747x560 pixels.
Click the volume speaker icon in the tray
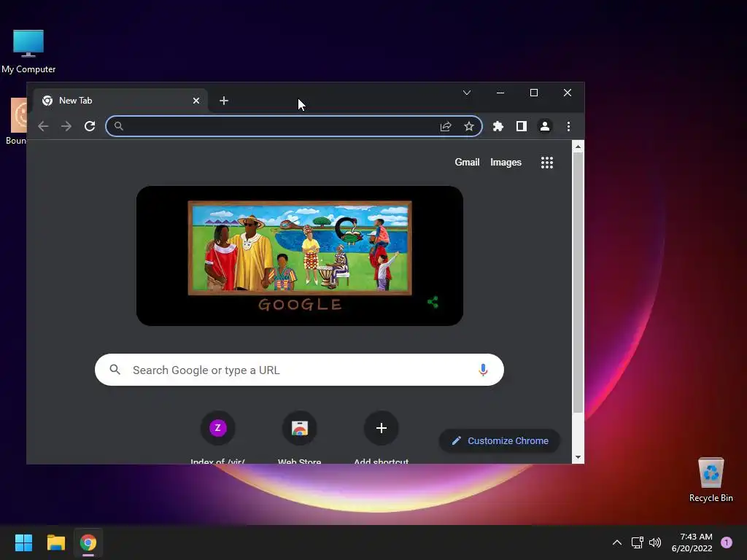(x=655, y=542)
